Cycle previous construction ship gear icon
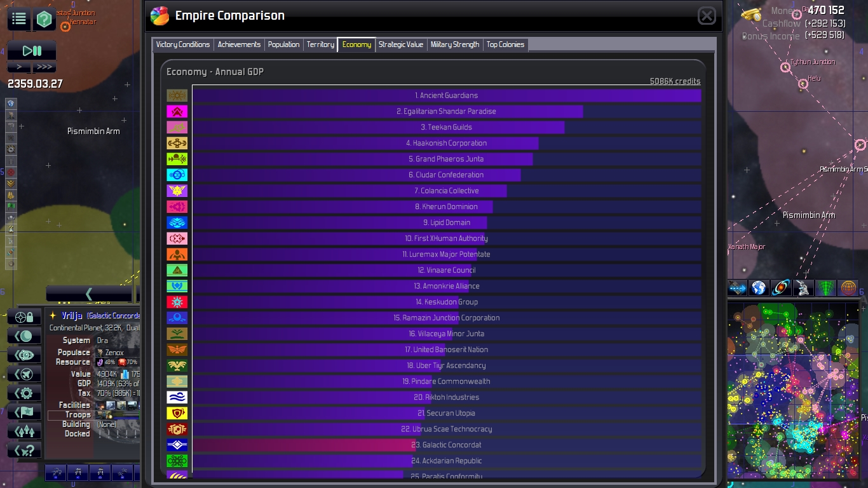868x488 pixels. point(24,393)
